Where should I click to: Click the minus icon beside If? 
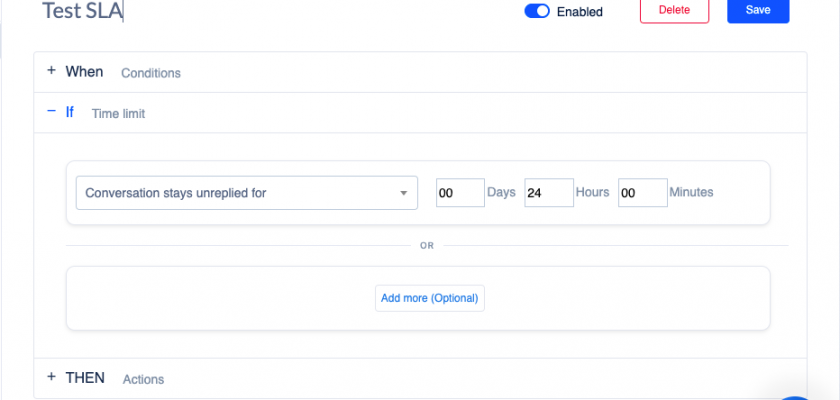(x=51, y=112)
